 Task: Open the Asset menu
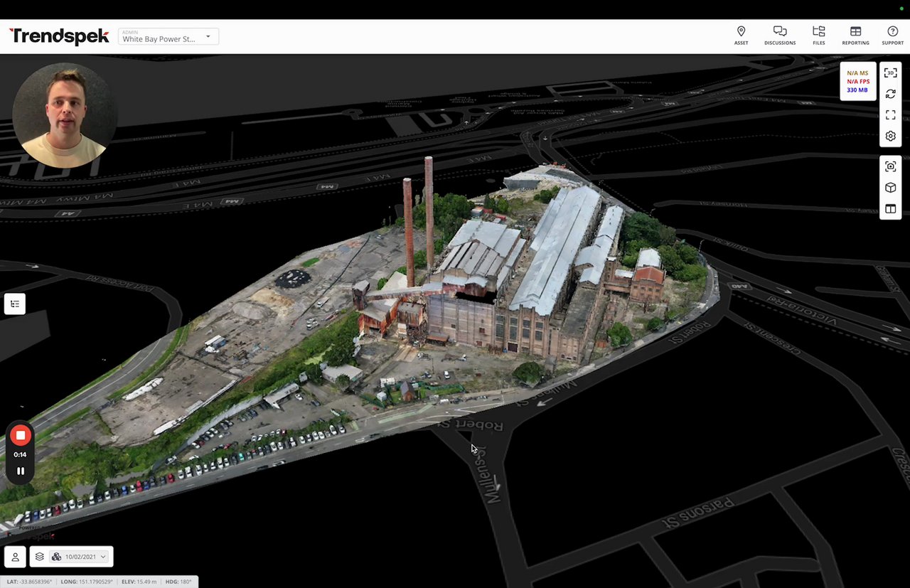tap(741, 36)
